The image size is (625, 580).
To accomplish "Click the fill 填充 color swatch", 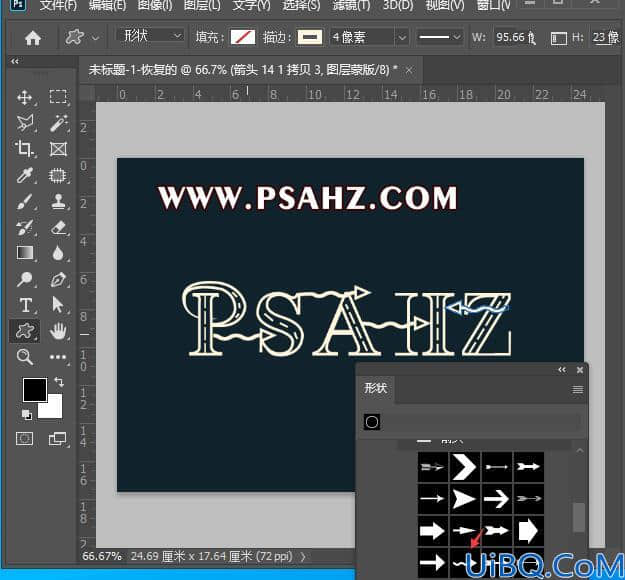I will pyautogui.click(x=243, y=37).
